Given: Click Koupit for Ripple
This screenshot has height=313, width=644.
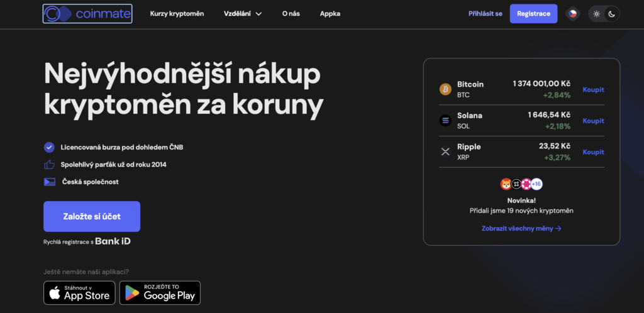Looking at the screenshot, I should click(x=593, y=151).
